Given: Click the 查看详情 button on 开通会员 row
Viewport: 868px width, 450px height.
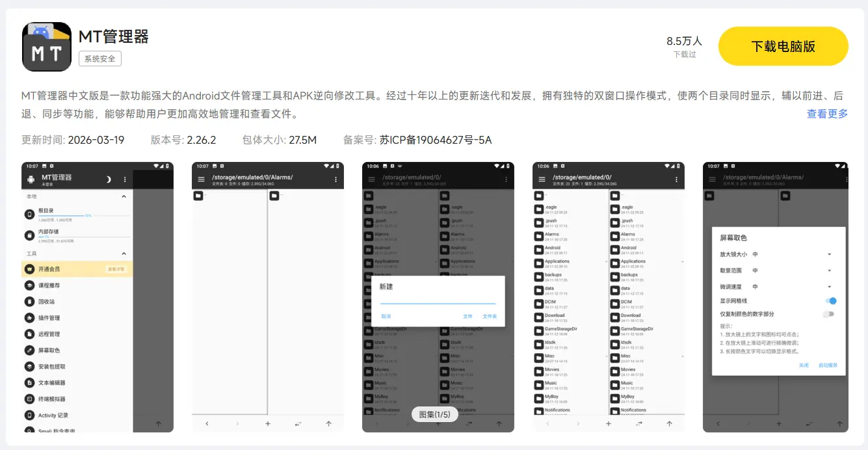Looking at the screenshot, I should click(116, 269).
